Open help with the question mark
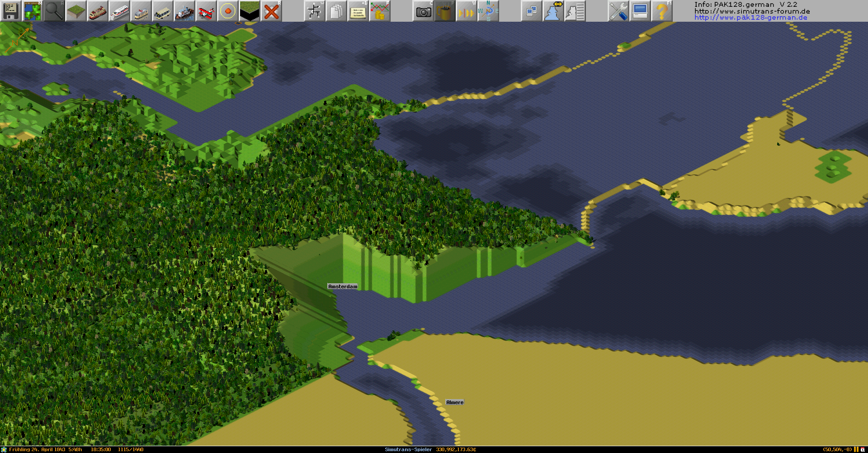Screen dimensions: 868x453 [661, 11]
